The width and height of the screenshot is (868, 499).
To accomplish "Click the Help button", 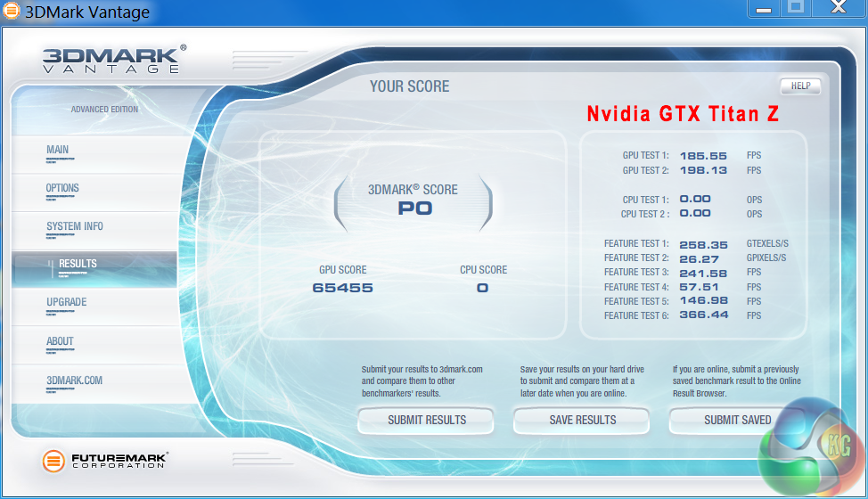I will 800,86.
